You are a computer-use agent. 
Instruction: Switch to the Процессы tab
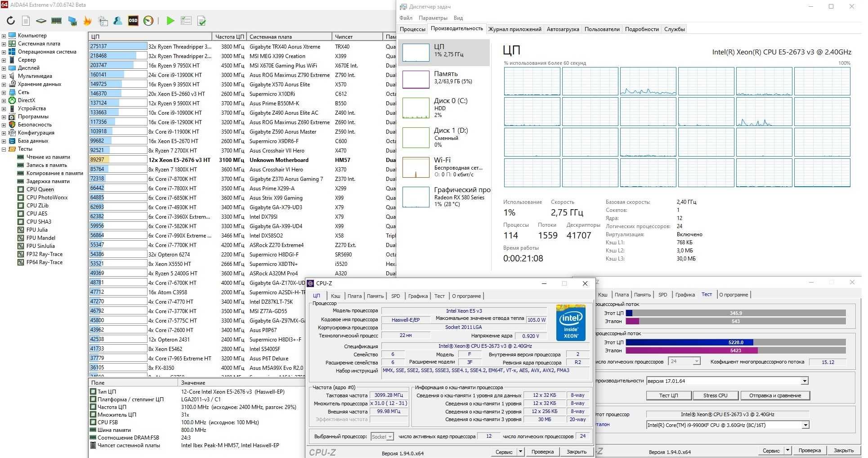412,29
